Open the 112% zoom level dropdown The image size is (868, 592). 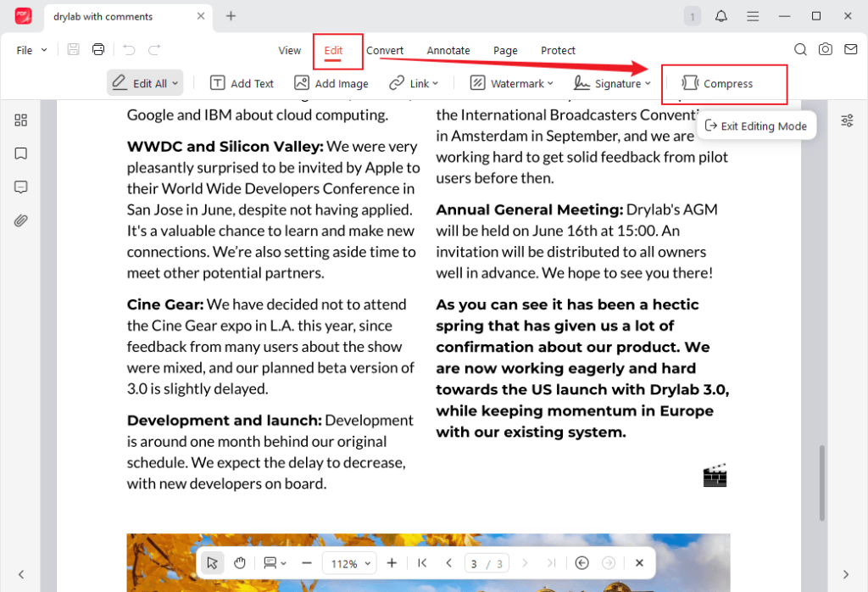(x=349, y=562)
